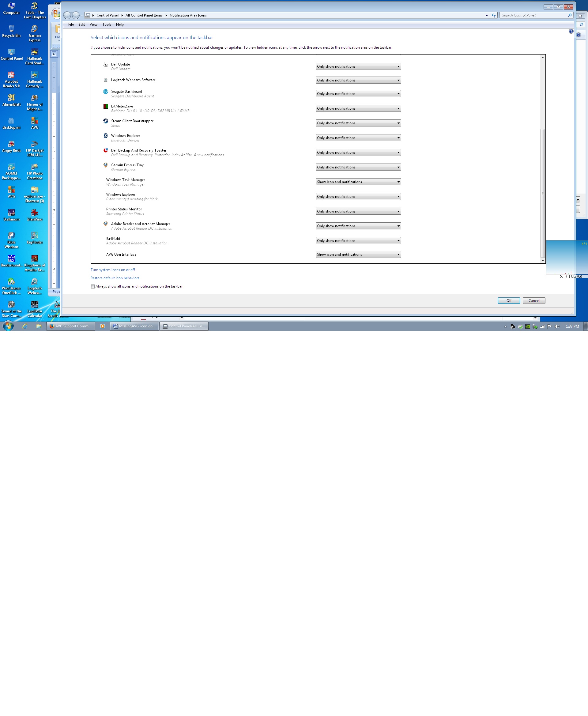Image resolution: width=588 pixels, height=716 pixels.
Task: Click the Cancel button
Action: point(534,301)
